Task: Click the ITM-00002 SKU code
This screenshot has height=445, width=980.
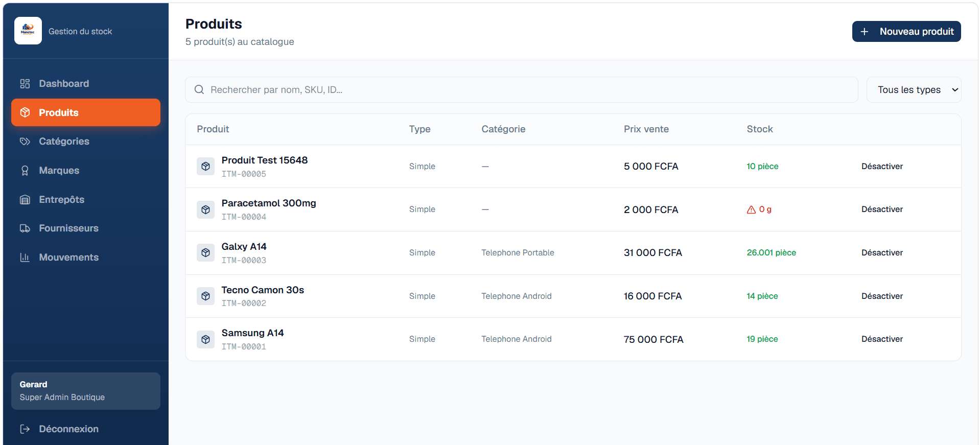Action: click(244, 303)
